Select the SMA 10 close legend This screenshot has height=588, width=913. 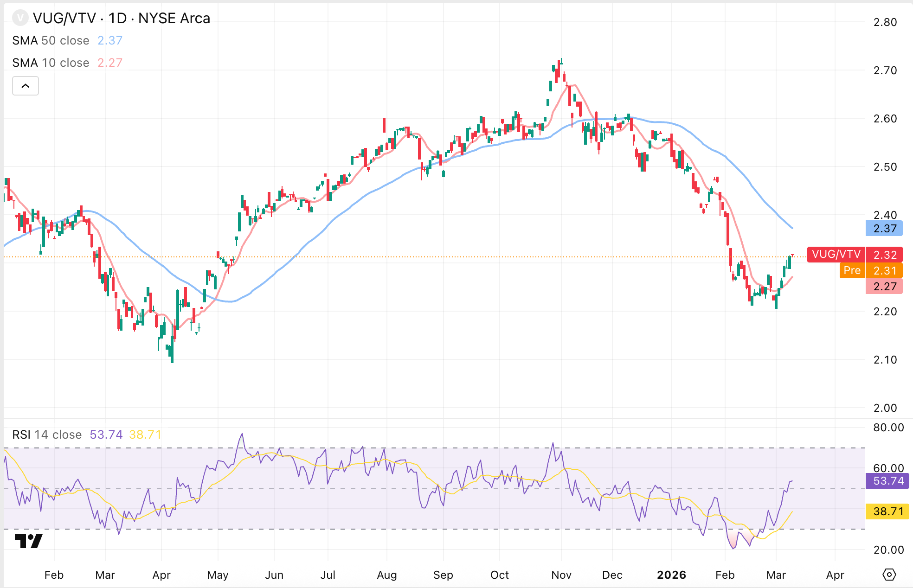pyautogui.click(x=51, y=63)
